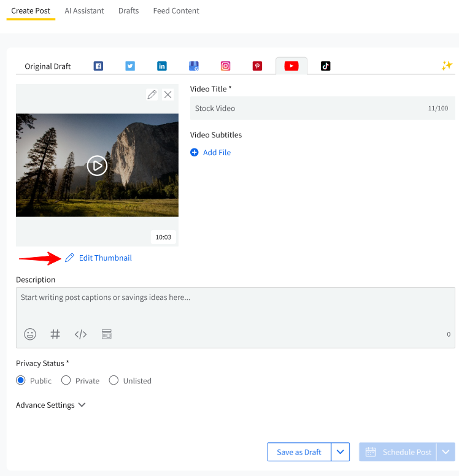
Task: Choose the Private privacy option
Action: (x=66, y=380)
